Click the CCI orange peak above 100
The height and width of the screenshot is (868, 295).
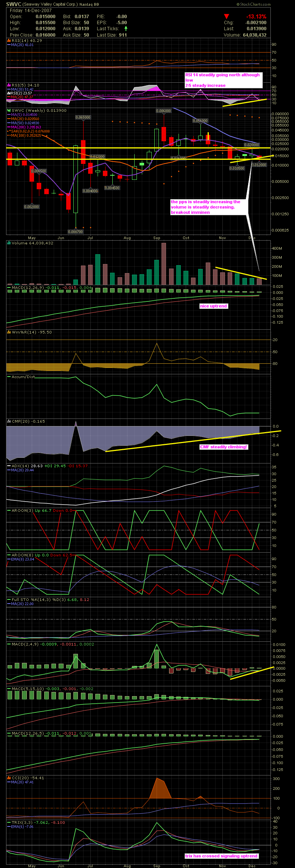(160, 787)
